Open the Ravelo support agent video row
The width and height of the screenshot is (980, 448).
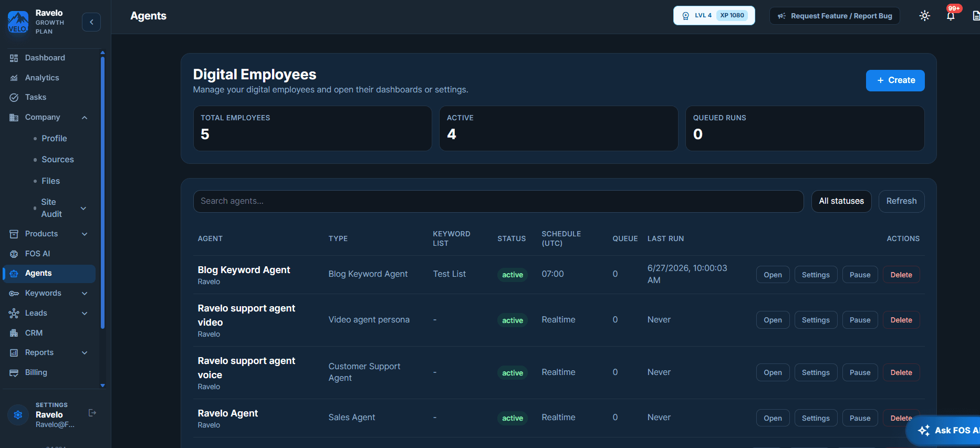pyautogui.click(x=773, y=320)
